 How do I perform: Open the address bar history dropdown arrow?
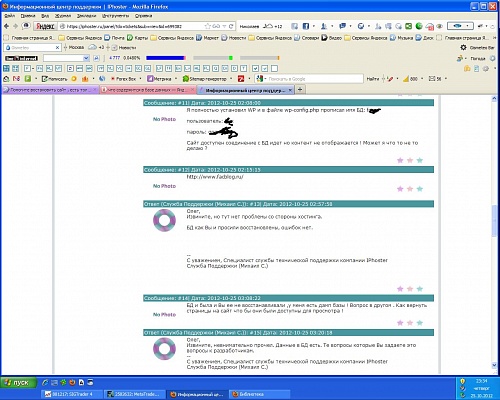(x=224, y=26)
